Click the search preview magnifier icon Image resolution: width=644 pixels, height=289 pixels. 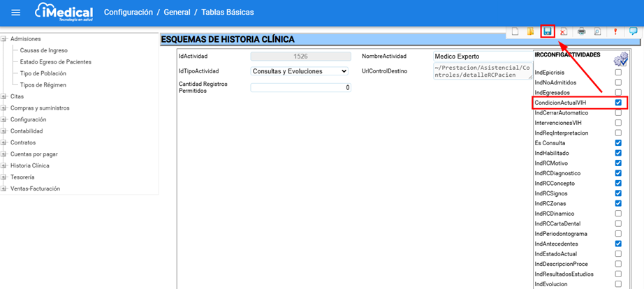597,31
